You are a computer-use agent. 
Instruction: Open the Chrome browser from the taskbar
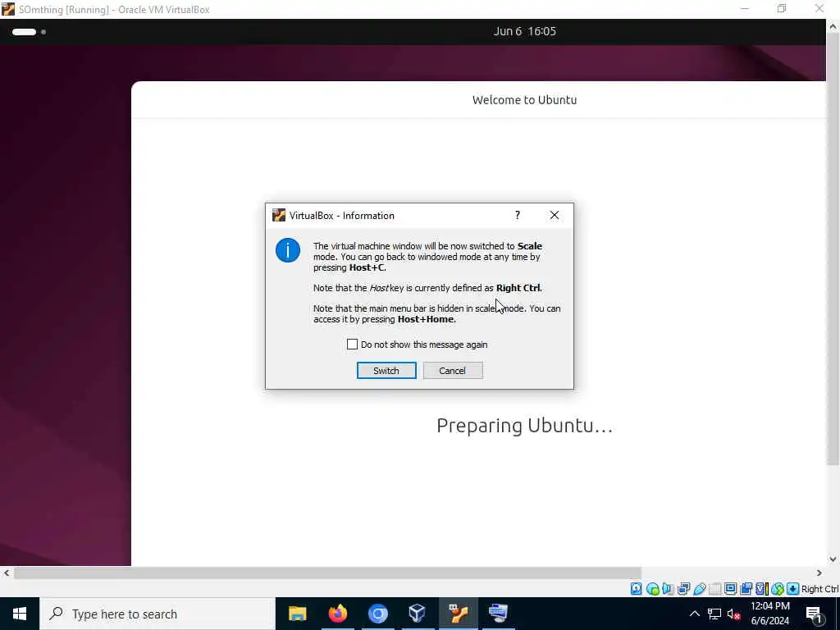pos(377,614)
